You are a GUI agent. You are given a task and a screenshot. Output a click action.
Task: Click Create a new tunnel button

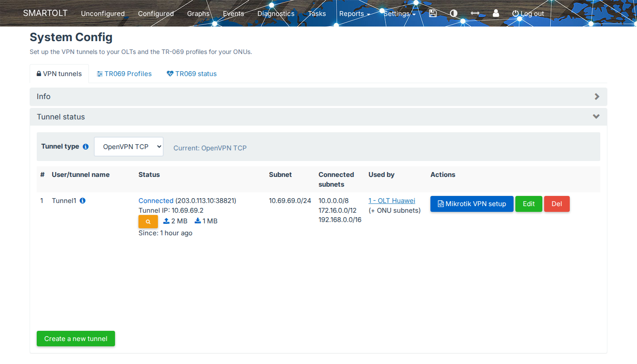pyautogui.click(x=76, y=339)
